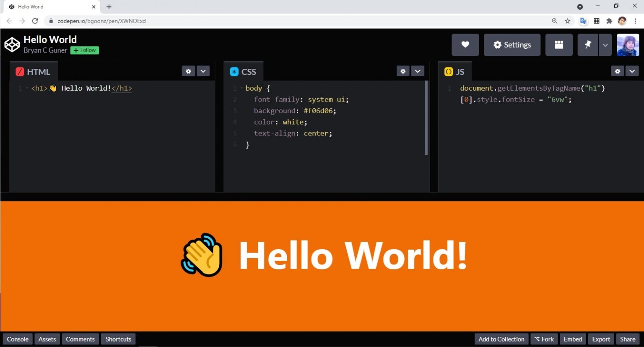The image size is (644, 347).
Task: Click the pin icon in header
Action: pos(588,45)
